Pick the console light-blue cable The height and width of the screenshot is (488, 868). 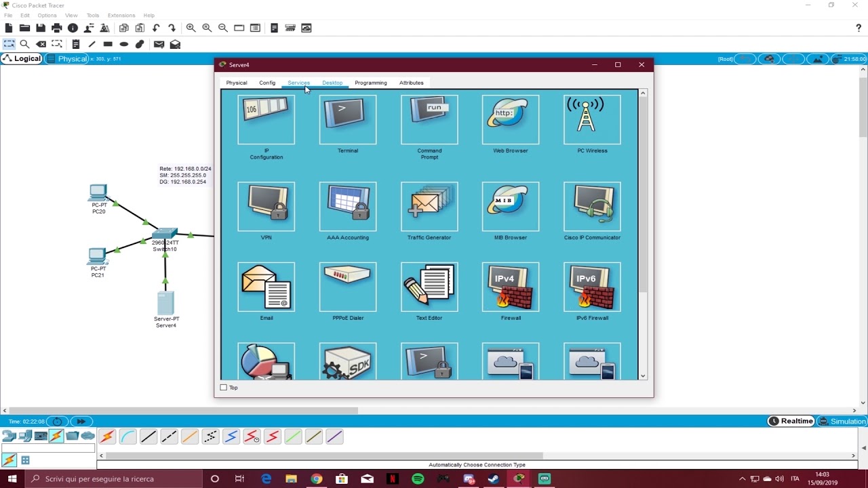click(127, 437)
